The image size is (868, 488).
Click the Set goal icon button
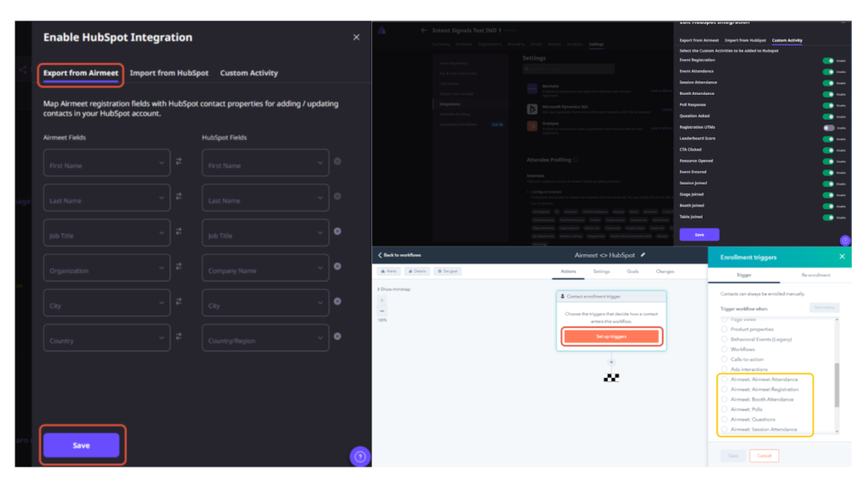pyautogui.click(x=448, y=271)
